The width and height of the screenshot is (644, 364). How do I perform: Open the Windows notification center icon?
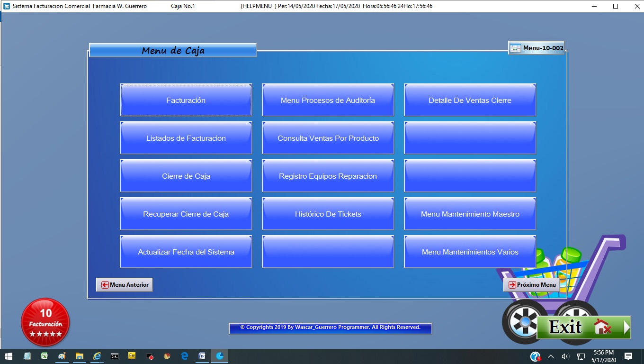click(628, 356)
